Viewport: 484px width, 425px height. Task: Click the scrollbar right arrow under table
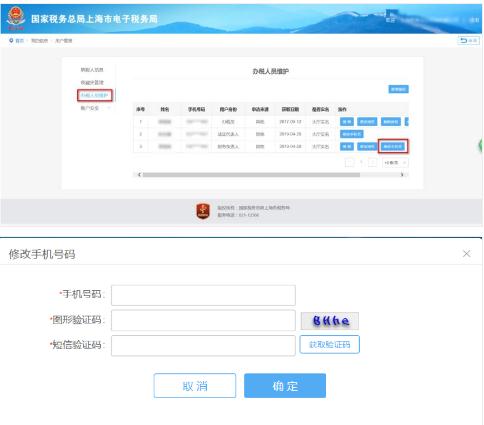(x=402, y=175)
